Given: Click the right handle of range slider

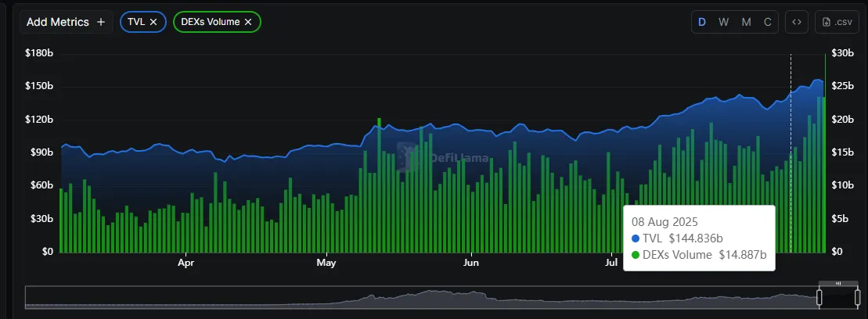Looking at the screenshot, I should (858, 297).
